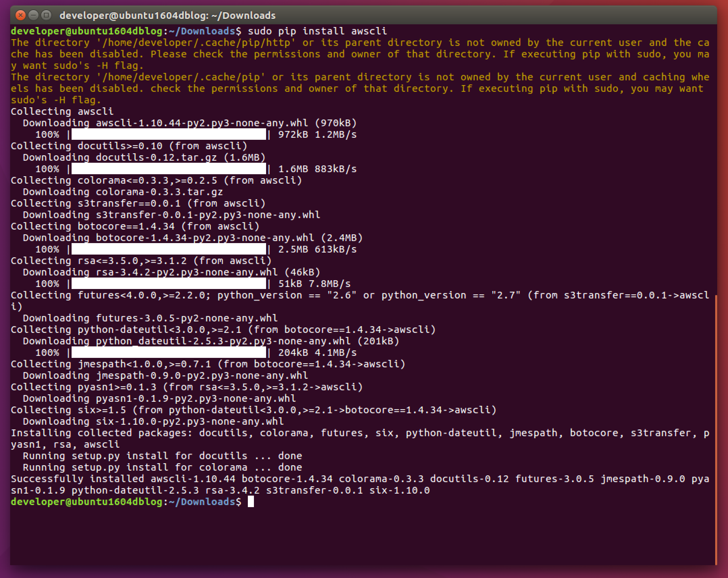Close the terminal window

click(21, 15)
